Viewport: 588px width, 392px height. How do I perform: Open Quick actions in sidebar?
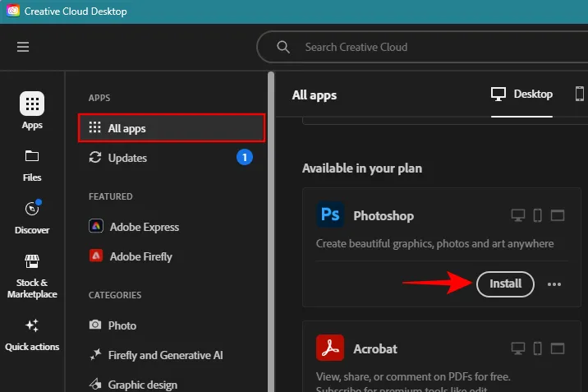click(32, 335)
